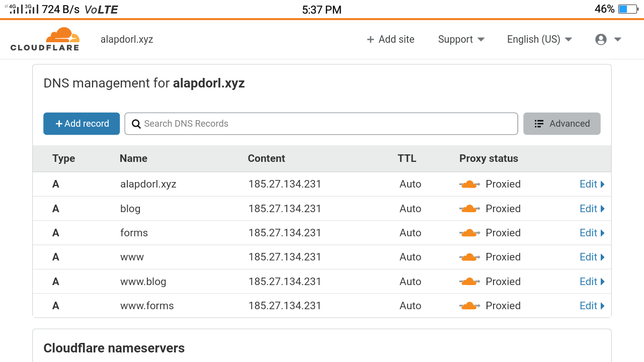The image size is (644, 362).
Task: Toggle proxy cloud for blog record
Action: point(469,209)
